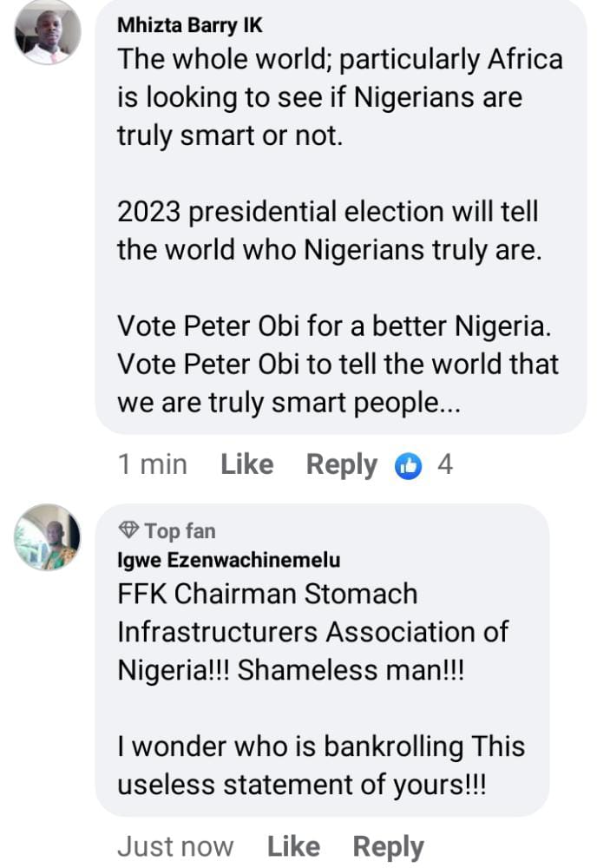
Task: Reply to Mhizta Barry IK's comment
Action: click(x=341, y=465)
